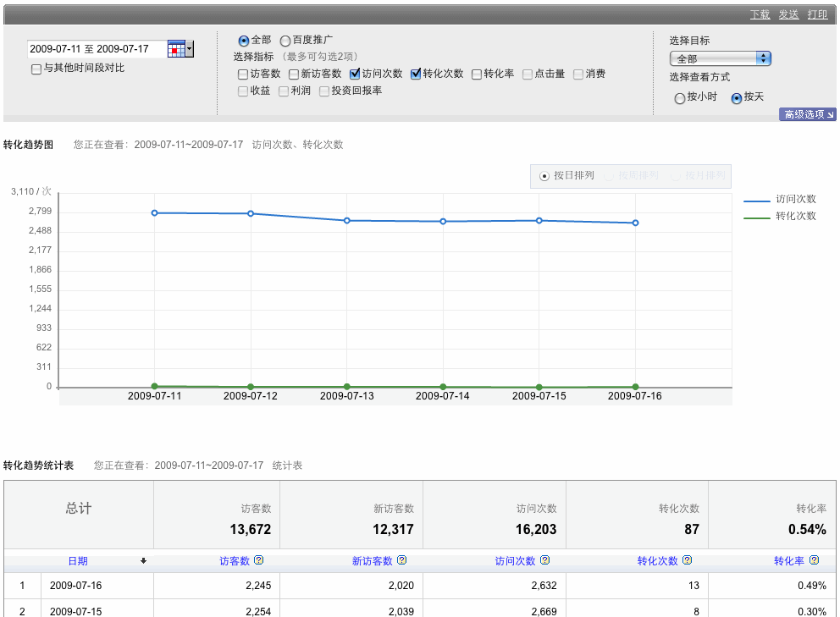Screen dimensions: 840x617
Task: Click help icon next to 访客数 column
Action: [259, 559]
